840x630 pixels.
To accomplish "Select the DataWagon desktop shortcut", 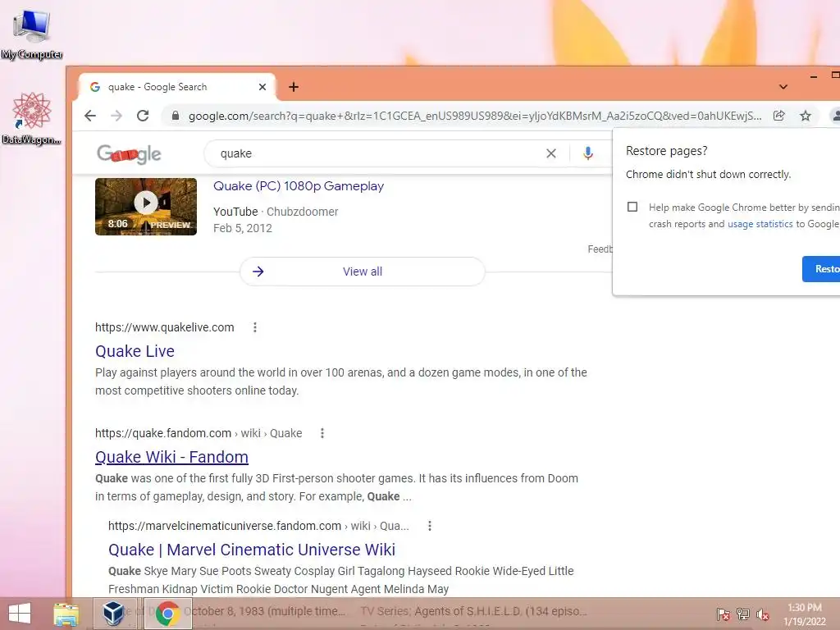I will (x=32, y=118).
